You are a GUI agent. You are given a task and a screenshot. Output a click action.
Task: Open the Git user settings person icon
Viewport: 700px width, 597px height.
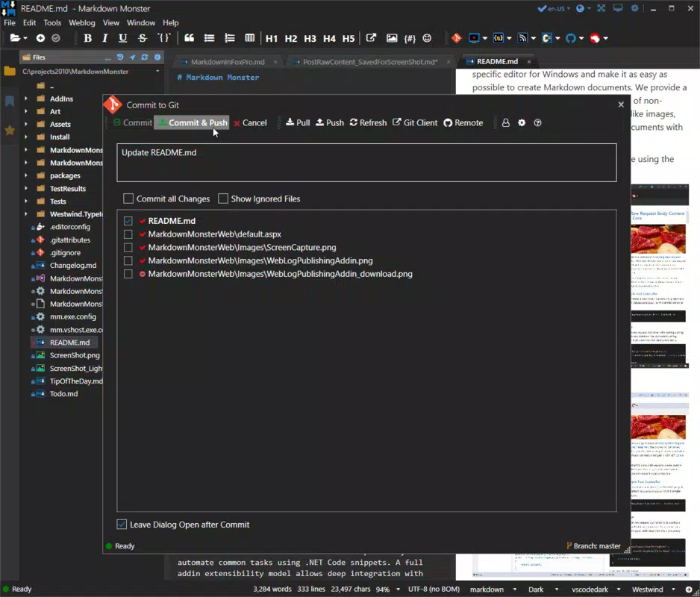505,123
